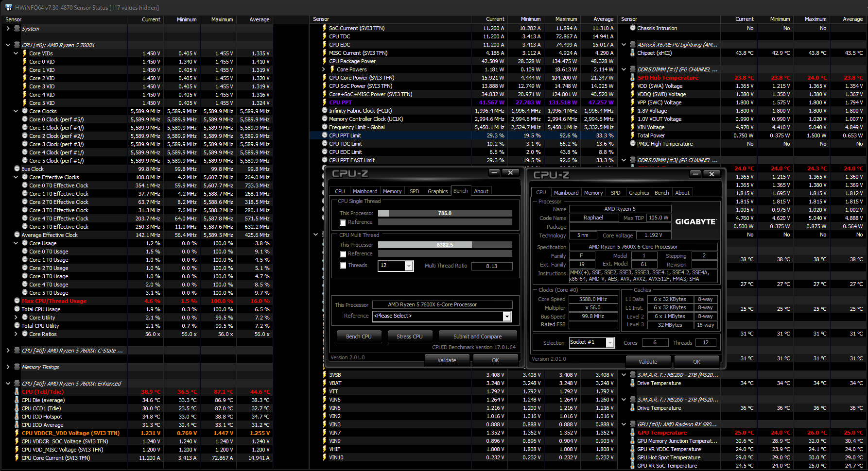Image resolution: width=868 pixels, height=471 pixels.
Task: Open the Threads count dropdown showing 12
Action: [409, 266]
